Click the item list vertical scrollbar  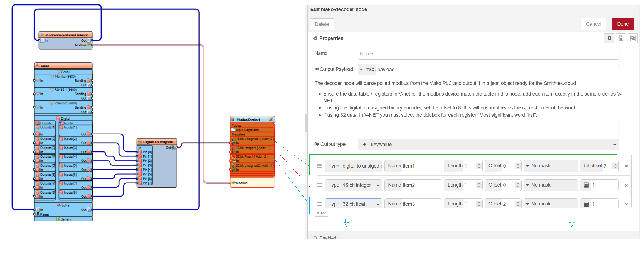pos(630,178)
